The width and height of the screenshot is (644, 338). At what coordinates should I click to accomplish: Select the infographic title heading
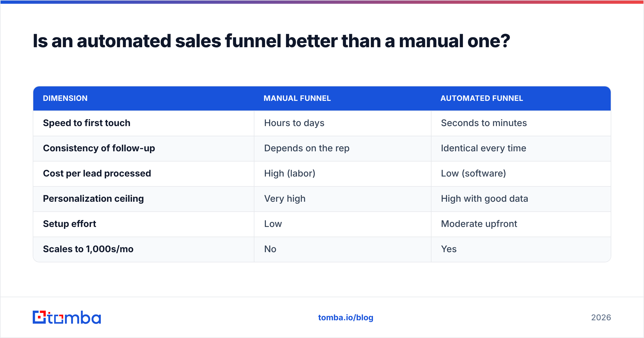pos(271,41)
